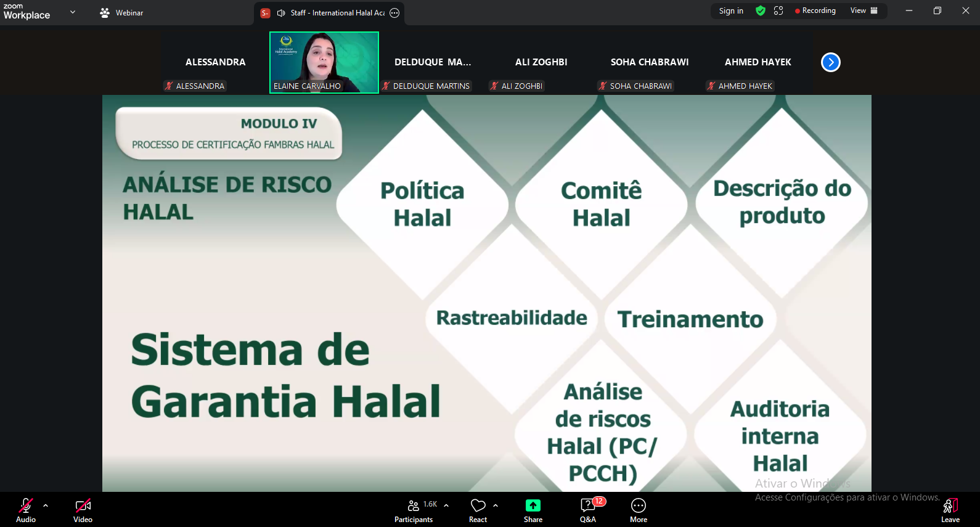Viewport: 980px width, 527px height.
Task: Leave the webinar
Action: pyautogui.click(x=950, y=510)
